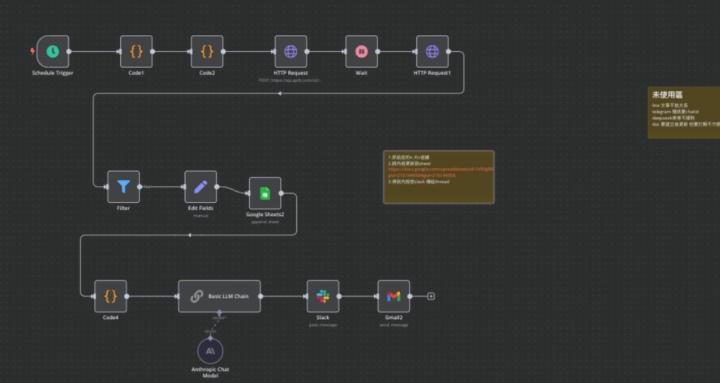
Task: Add a node after Gmail2 with plus button
Action: tap(431, 296)
